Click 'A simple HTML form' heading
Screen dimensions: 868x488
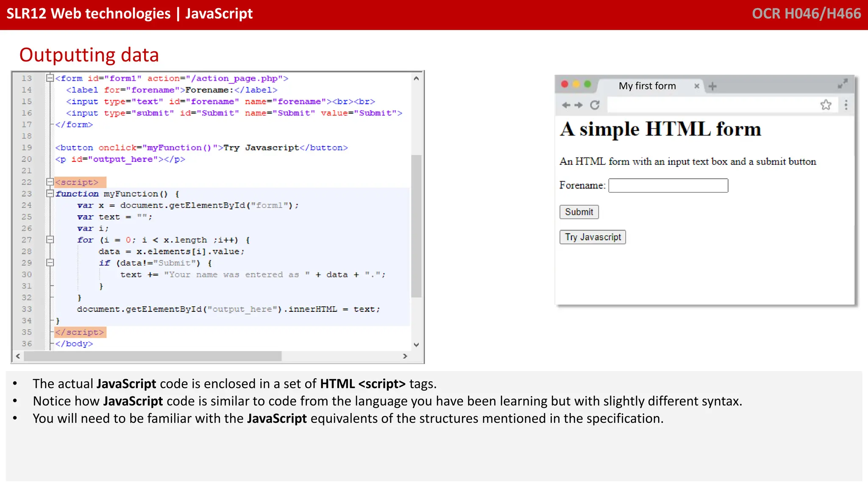[x=660, y=129]
